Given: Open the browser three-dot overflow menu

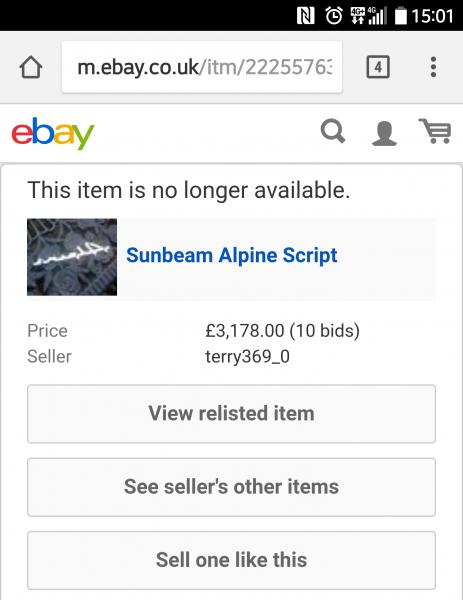Looking at the screenshot, I should point(433,67).
